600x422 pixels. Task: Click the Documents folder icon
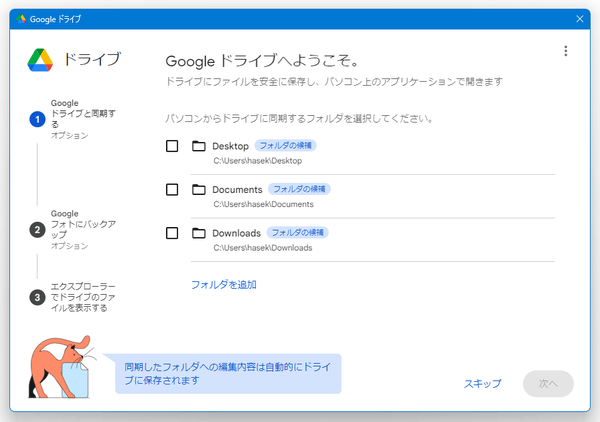coord(199,189)
